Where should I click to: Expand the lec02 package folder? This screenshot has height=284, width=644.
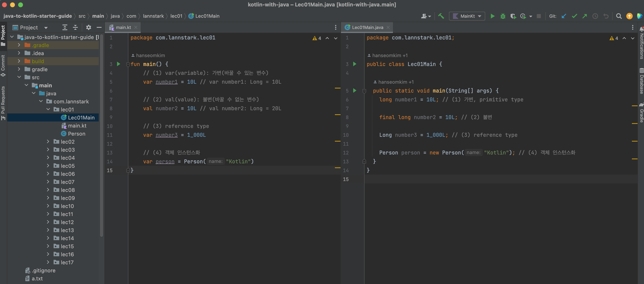(48, 142)
